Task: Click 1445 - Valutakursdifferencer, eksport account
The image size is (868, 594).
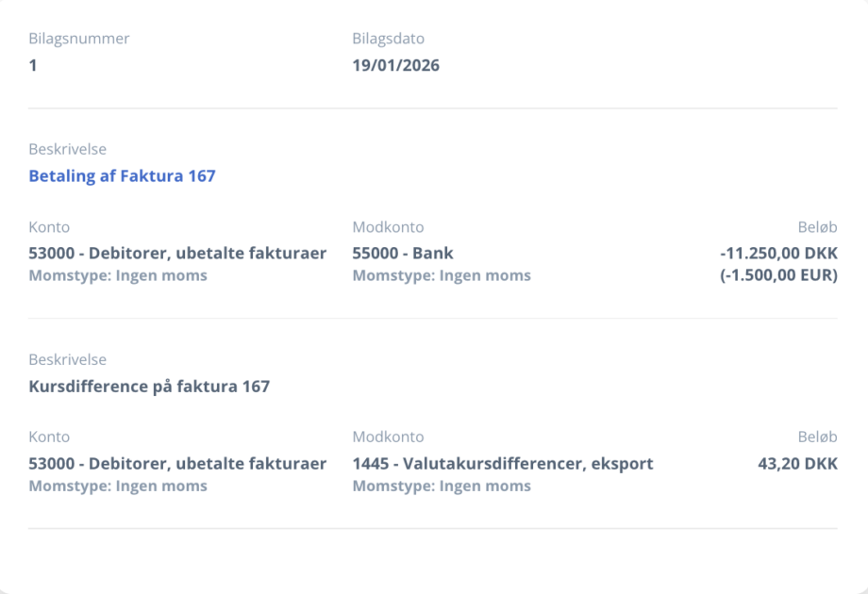Action: point(502,464)
